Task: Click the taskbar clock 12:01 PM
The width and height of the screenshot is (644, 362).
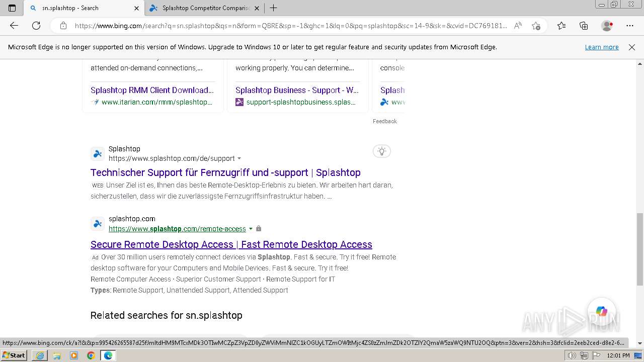Action: 619,355
